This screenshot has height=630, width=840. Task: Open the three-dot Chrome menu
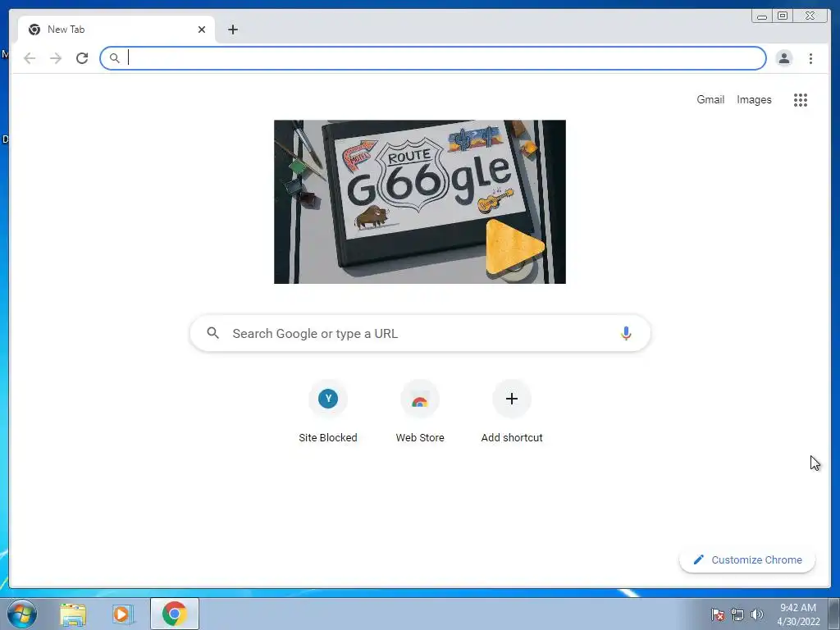click(810, 58)
